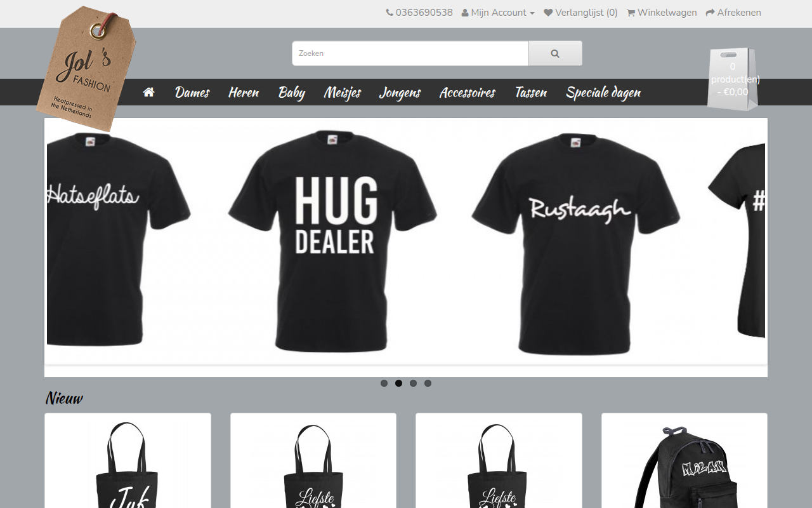The height and width of the screenshot is (508, 812).
Task: Open Verlanglijst (0) wishlist link
Action: pos(580,13)
